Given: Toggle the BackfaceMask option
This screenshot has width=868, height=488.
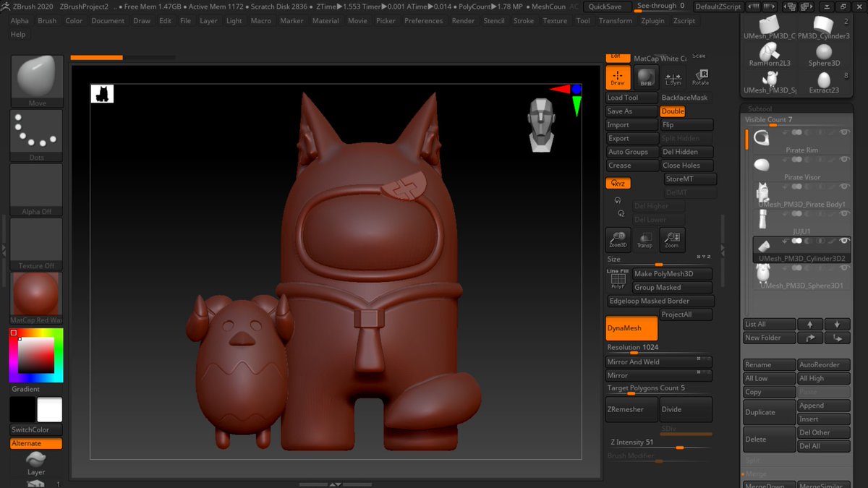Looking at the screenshot, I should pyautogui.click(x=685, y=98).
